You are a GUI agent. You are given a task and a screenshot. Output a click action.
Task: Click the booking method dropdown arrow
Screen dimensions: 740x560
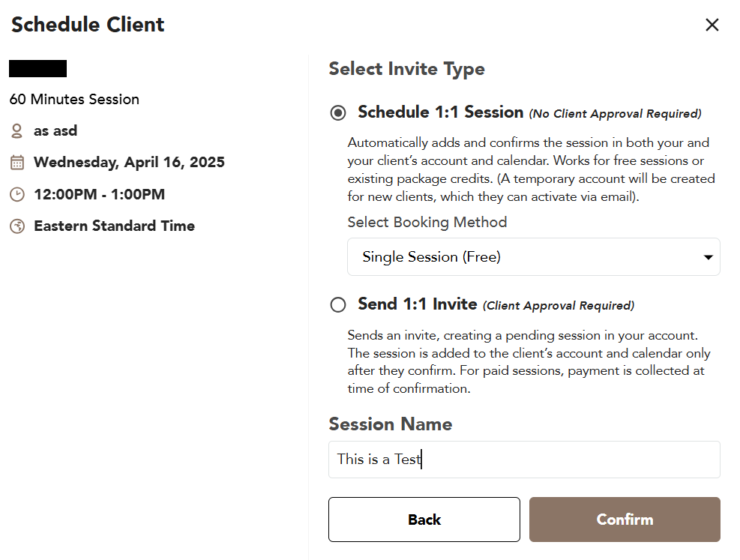pyautogui.click(x=708, y=258)
